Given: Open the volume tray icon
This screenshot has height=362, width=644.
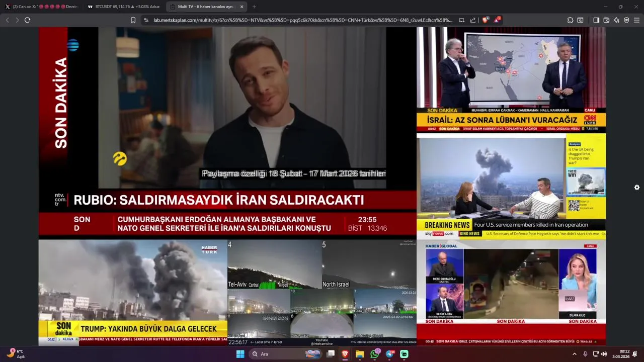Looking at the screenshot, I should (x=604, y=354).
